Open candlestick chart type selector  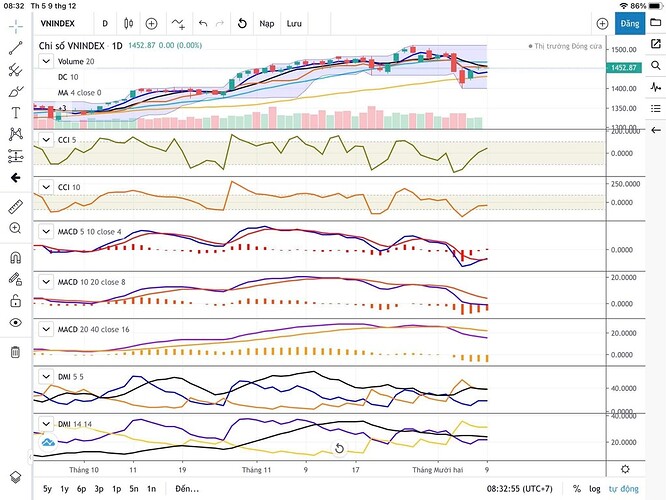click(x=128, y=23)
